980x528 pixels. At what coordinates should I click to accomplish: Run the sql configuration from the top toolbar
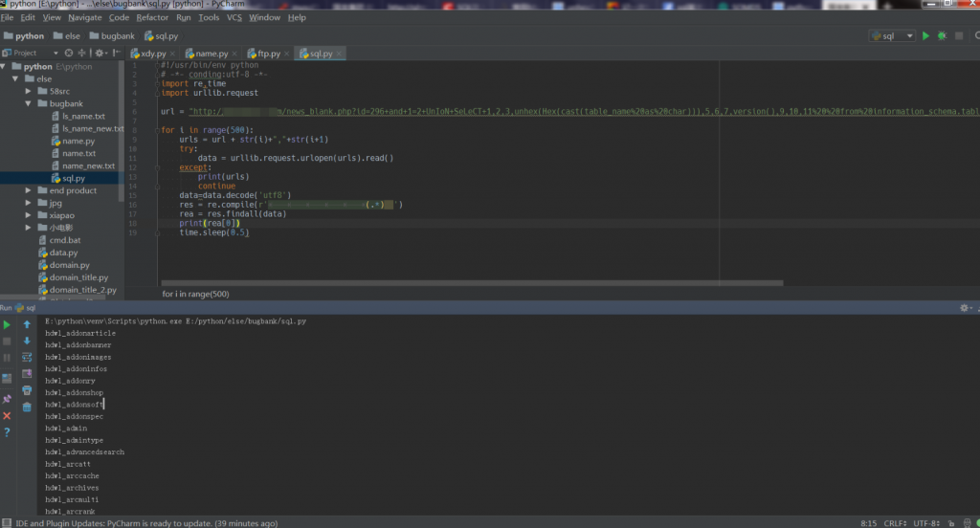(925, 36)
